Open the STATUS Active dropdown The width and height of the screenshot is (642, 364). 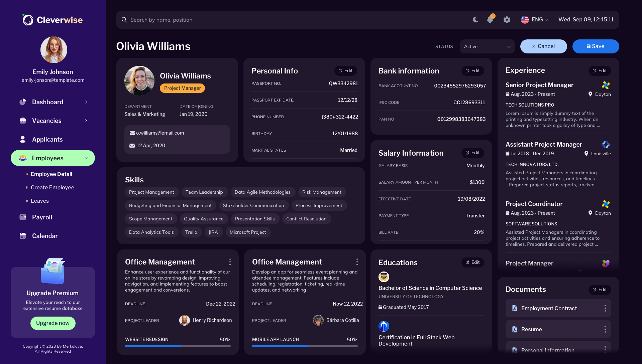(x=487, y=46)
